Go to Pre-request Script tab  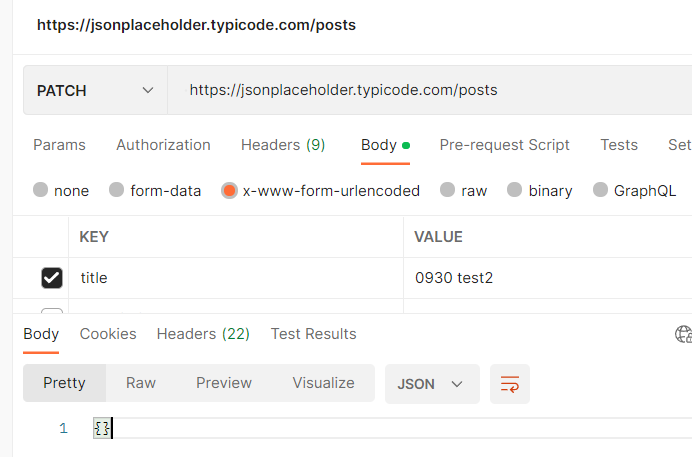(504, 145)
